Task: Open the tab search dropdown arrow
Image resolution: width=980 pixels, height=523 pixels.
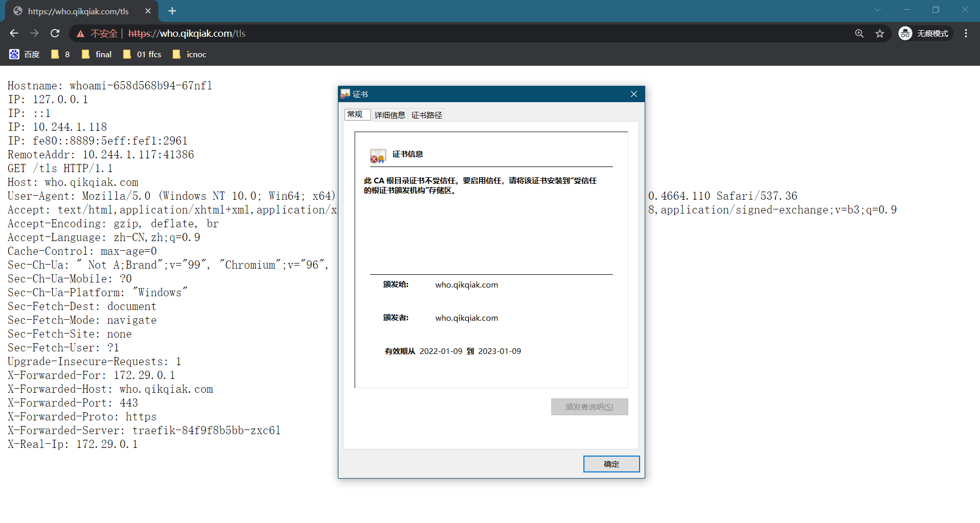Action: (877, 10)
